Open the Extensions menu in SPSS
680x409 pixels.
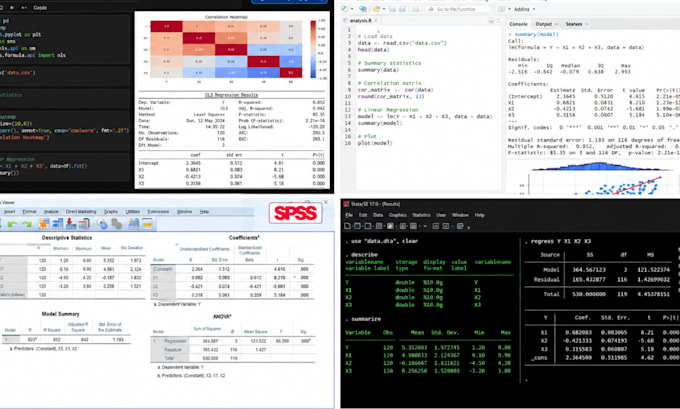click(x=158, y=212)
